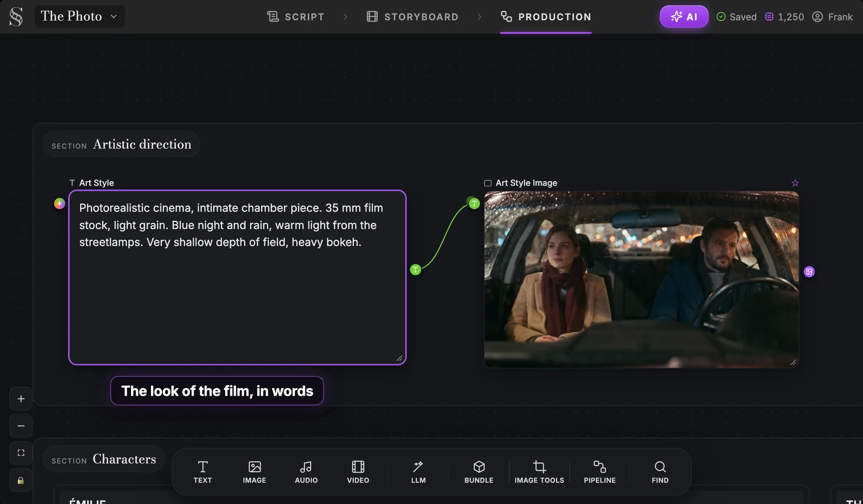Select the Pipeline tool
Image resolution: width=863 pixels, height=504 pixels.
[600, 472]
